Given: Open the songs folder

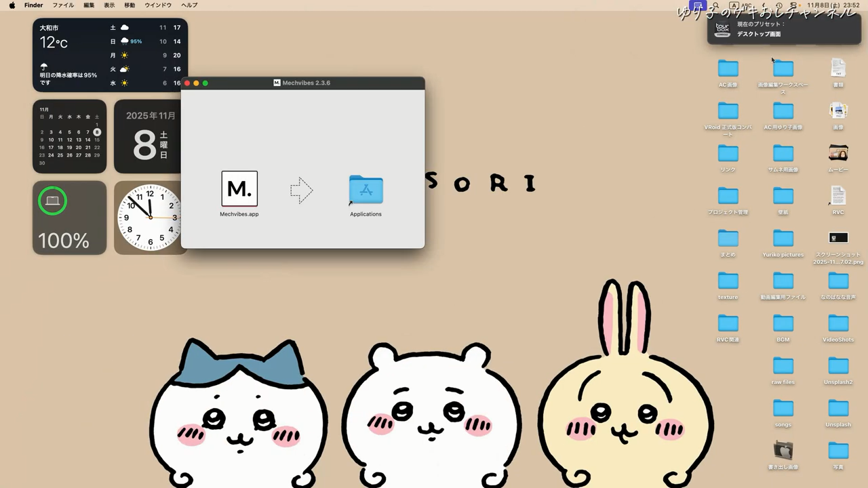Looking at the screenshot, I should (783, 409).
